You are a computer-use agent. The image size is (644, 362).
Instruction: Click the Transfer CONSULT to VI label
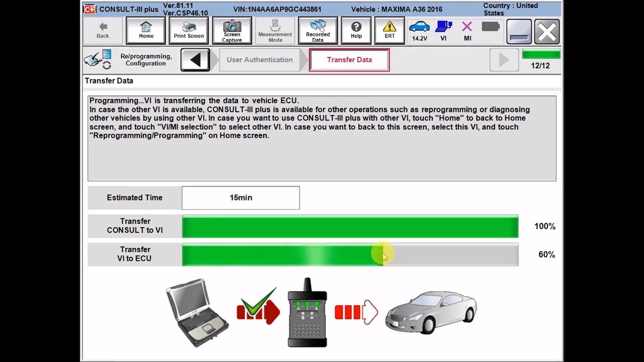135,226
